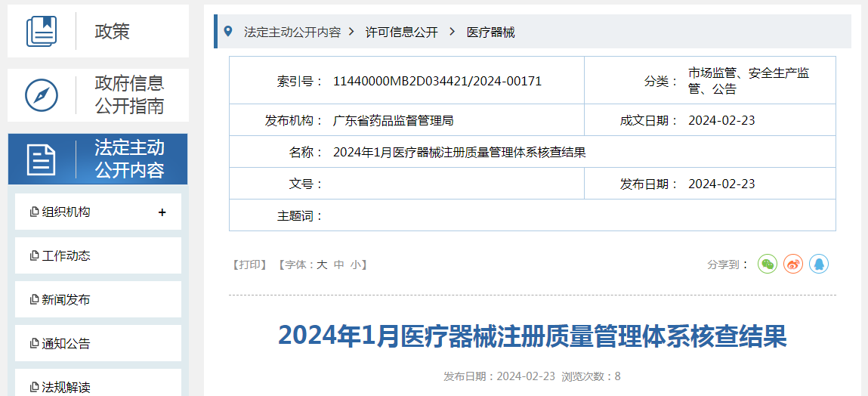This screenshot has height=396, width=868.
Task: Click the small icon beside 工作动态
Action: tap(34, 256)
